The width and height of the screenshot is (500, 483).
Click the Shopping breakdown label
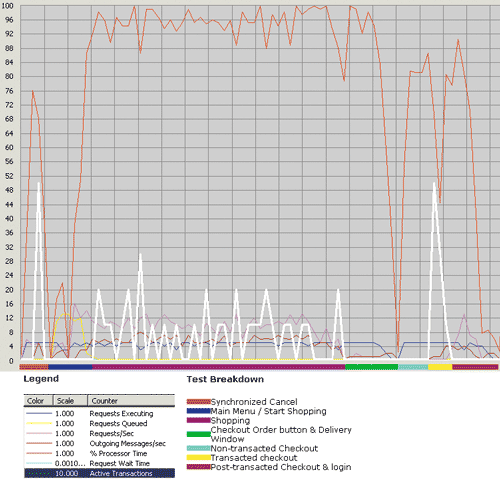click(230, 420)
